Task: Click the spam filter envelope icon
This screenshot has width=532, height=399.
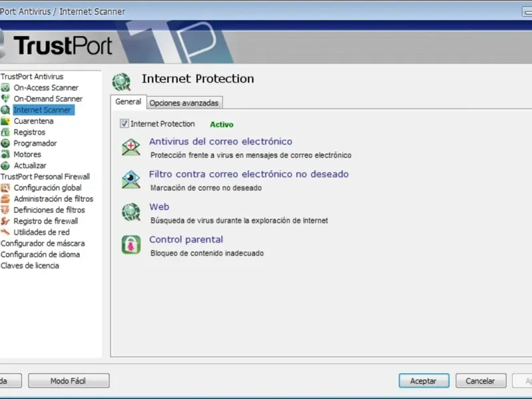Action: 131,180
